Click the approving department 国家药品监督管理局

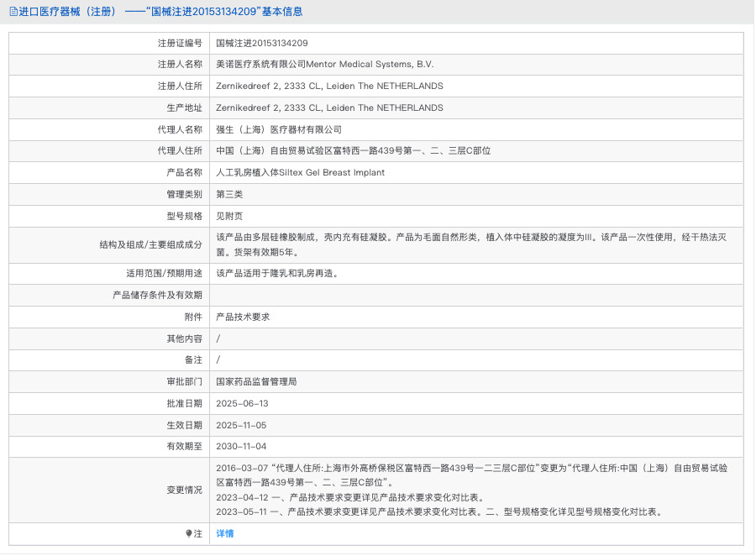[x=256, y=381]
